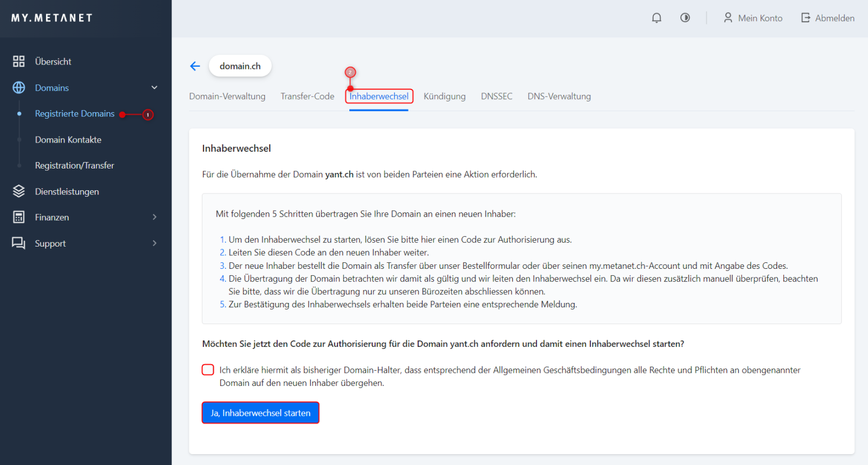The image size is (868, 465).
Task: Open Mein Konto account link
Action: (x=753, y=18)
